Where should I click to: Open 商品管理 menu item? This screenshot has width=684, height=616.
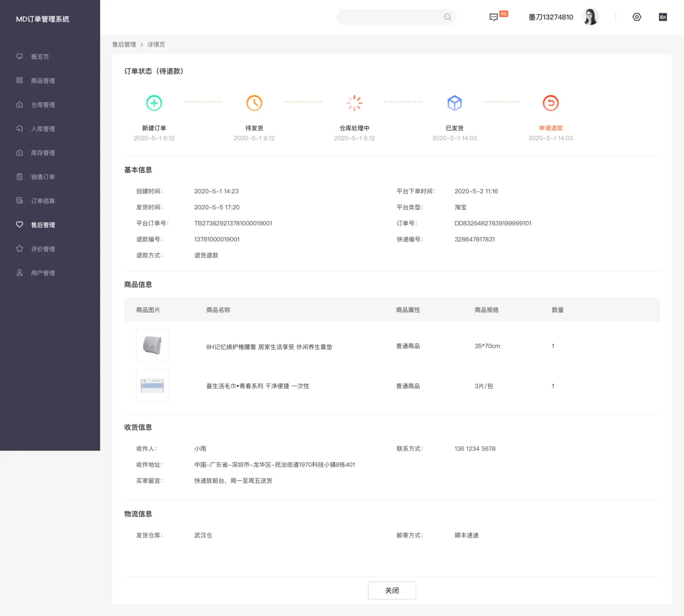coord(43,80)
